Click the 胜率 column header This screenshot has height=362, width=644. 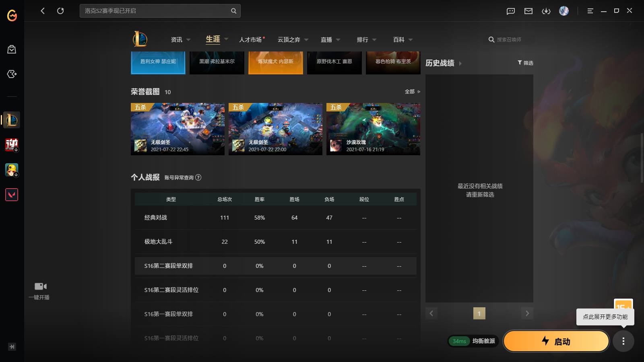tap(260, 199)
